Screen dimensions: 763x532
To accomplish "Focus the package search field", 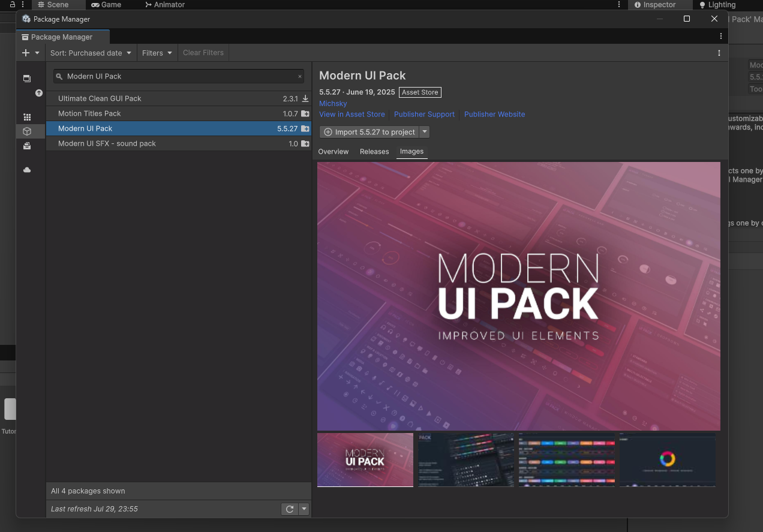I will (179, 76).
